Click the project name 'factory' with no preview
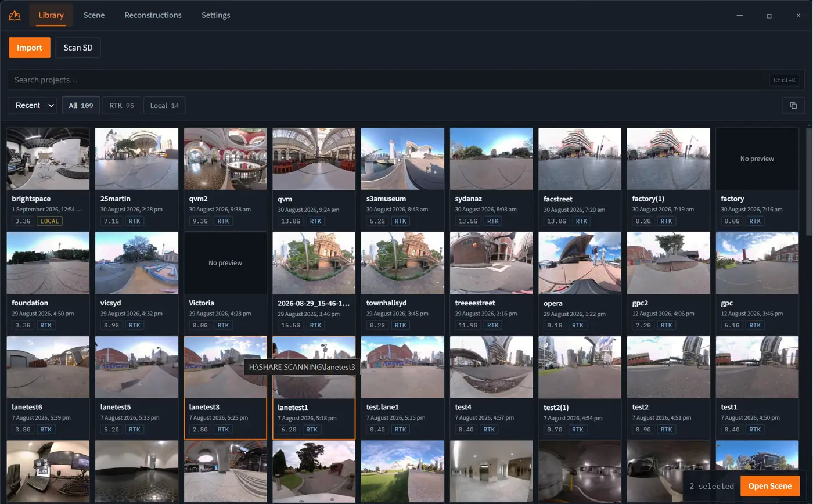 point(732,199)
